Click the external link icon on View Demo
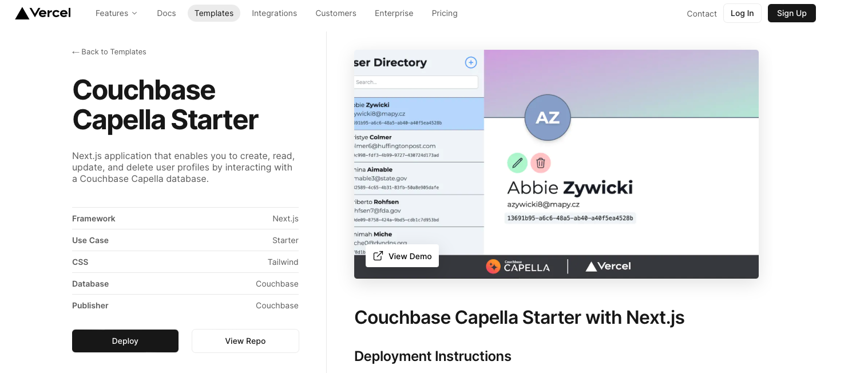The image size is (868, 373). (378, 256)
